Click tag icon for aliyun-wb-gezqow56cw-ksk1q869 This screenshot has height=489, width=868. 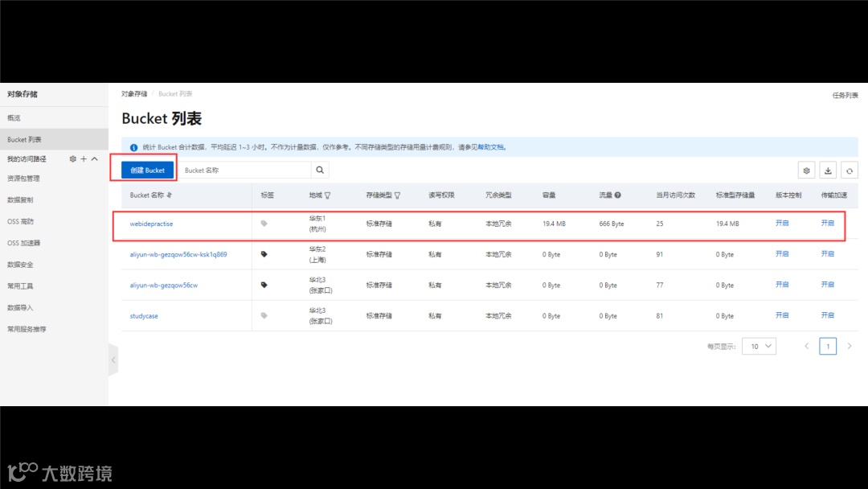(x=264, y=254)
